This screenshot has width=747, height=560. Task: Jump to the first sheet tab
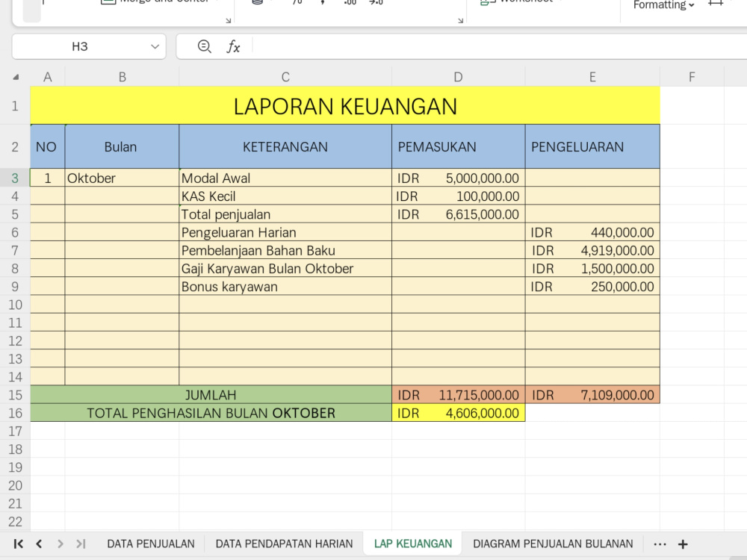point(18,544)
